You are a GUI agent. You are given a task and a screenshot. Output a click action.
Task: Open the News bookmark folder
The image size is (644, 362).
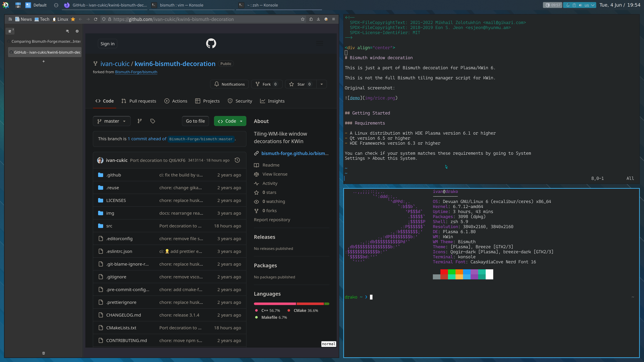click(x=23, y=19)
